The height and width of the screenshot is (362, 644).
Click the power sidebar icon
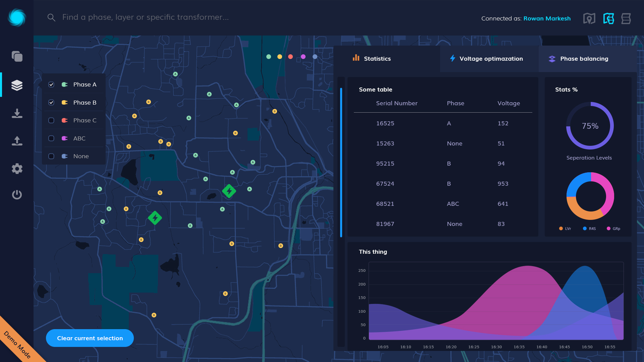[17, 194]
